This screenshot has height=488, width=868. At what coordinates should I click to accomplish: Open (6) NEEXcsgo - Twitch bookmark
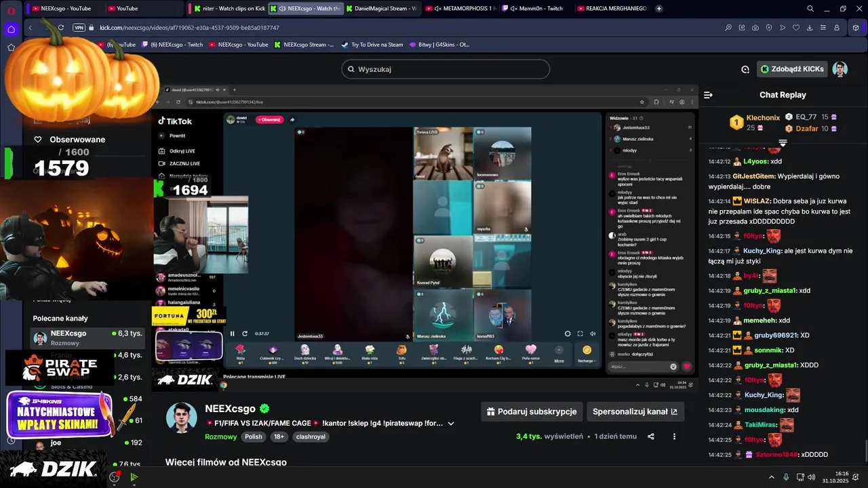pyautogui.click(x=172, y=45)
